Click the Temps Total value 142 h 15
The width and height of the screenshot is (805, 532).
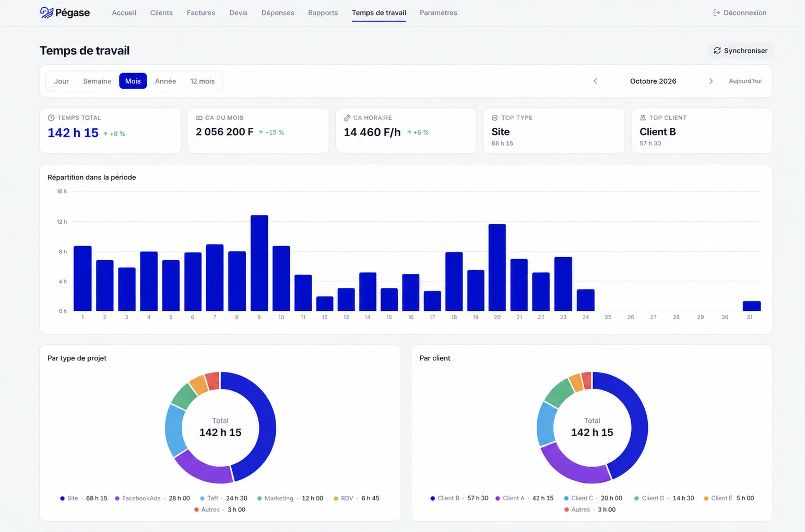click(x=73, y=133)
